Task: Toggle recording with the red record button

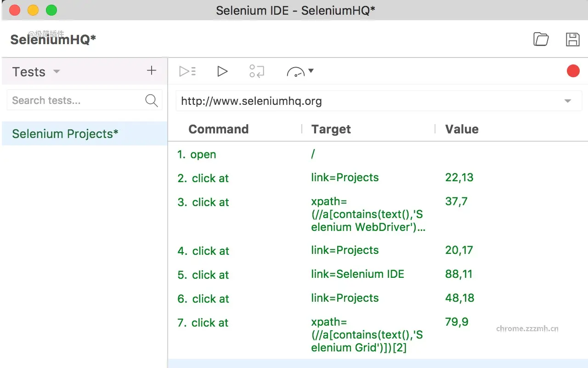Action: tap(573, 71)
